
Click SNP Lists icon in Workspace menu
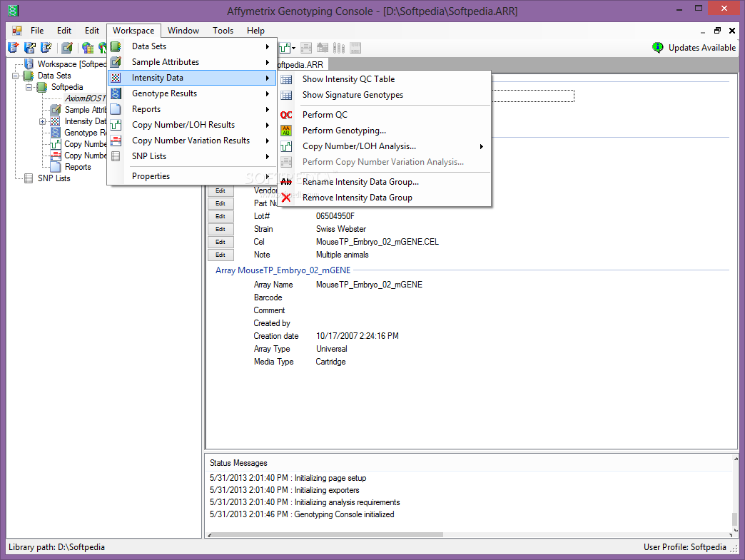click(116, 156)
